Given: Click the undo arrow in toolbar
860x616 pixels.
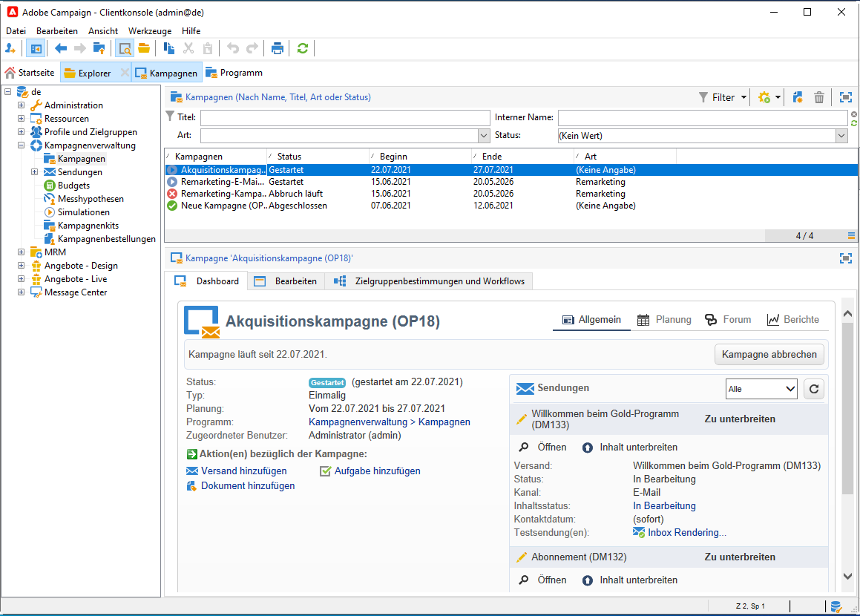Looking at the screenshot, I should [x=233, y=49].
